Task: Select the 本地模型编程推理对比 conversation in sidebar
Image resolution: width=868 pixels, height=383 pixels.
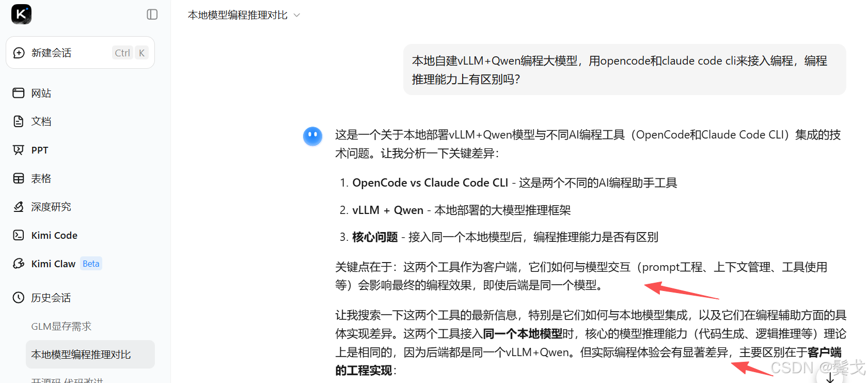Action: click(x=90, y=355)
